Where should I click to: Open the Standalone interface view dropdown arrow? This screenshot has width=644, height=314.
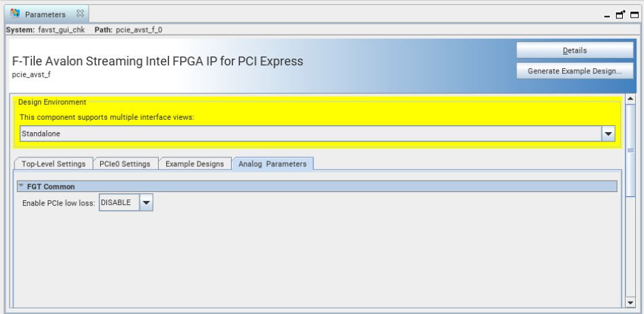point(609,134)
